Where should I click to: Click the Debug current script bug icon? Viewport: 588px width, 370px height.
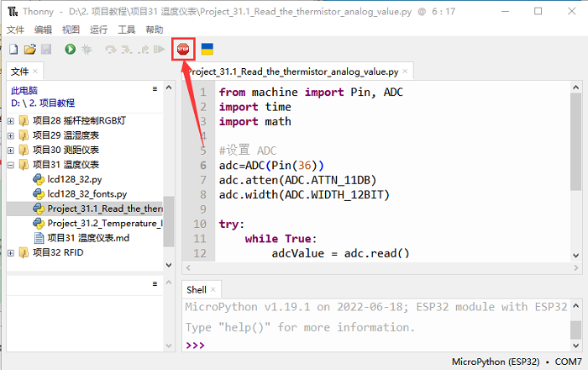(x=86, y=50)
